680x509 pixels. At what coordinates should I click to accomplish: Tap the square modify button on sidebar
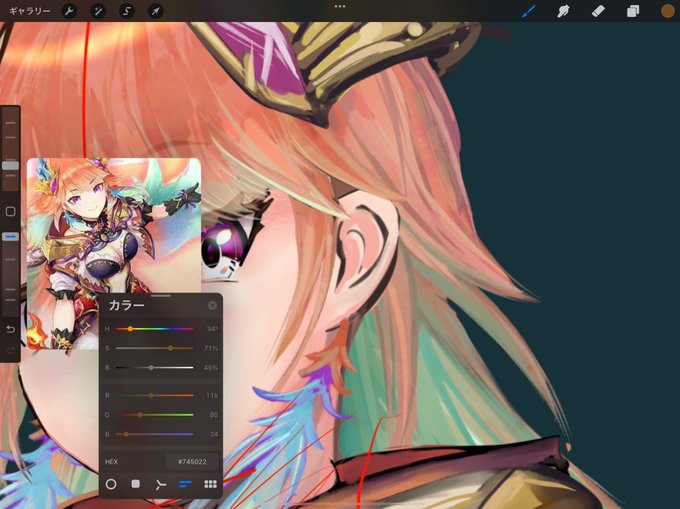click(x=10, y=212)
